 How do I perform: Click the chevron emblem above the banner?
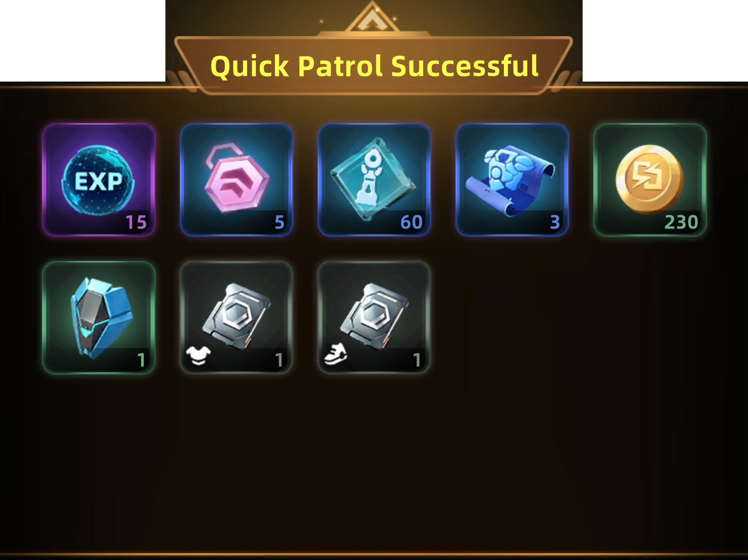[373, 19]
